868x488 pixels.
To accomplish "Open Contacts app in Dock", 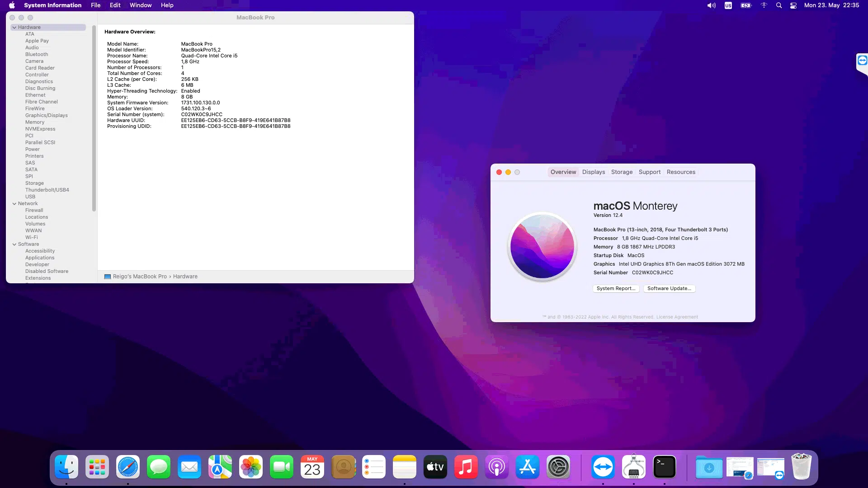I will [x=343, y=467].
